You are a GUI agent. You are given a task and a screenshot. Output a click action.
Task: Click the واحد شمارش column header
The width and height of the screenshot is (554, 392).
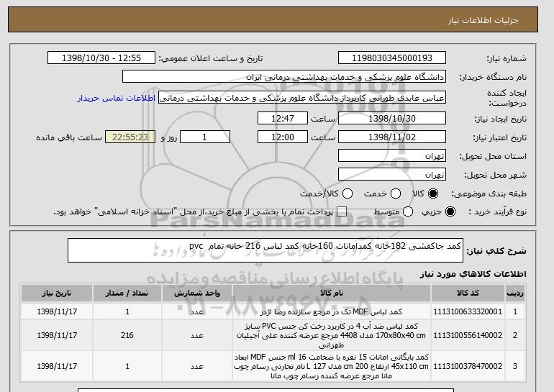coord(197,293)
